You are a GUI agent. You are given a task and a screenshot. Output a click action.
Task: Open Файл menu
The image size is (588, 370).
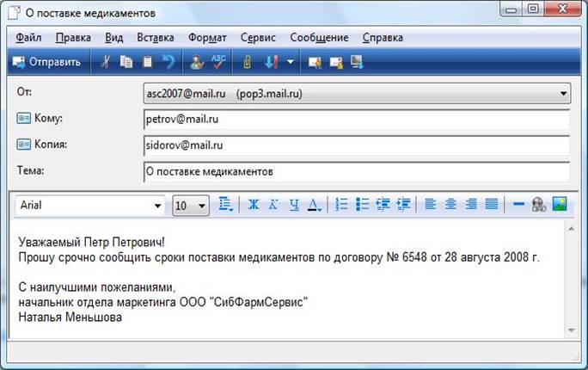29,38
